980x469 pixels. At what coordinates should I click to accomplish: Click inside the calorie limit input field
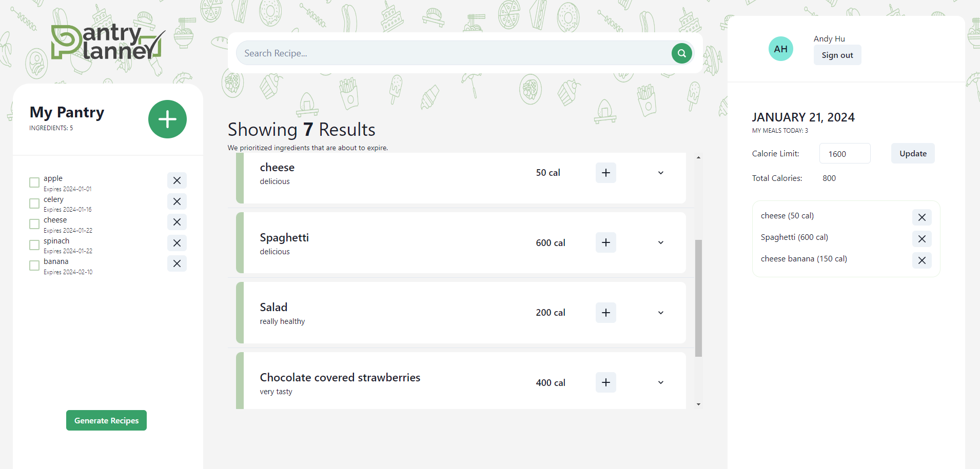coord(844,153)
